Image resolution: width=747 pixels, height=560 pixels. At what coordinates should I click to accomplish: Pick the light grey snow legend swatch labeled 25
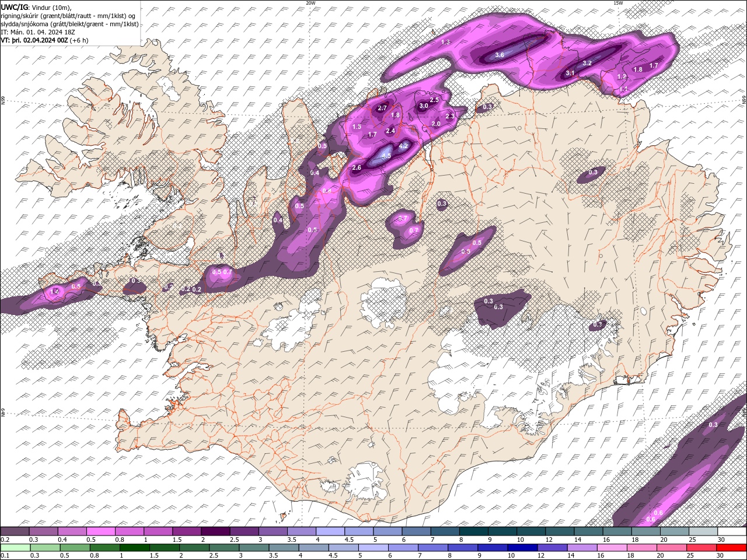pos(704,531)
